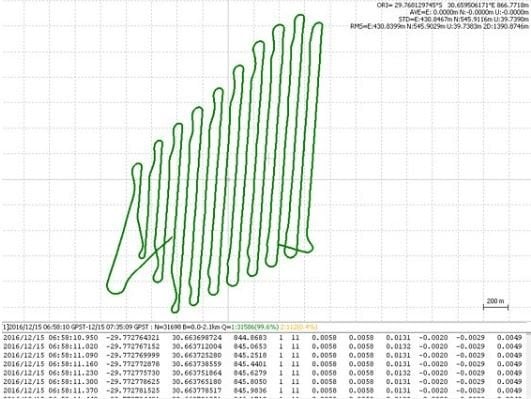The height and width of the screenshot is (399, 531).
Task: Click latitude value -29.772764321
Action: click(133, 338)
